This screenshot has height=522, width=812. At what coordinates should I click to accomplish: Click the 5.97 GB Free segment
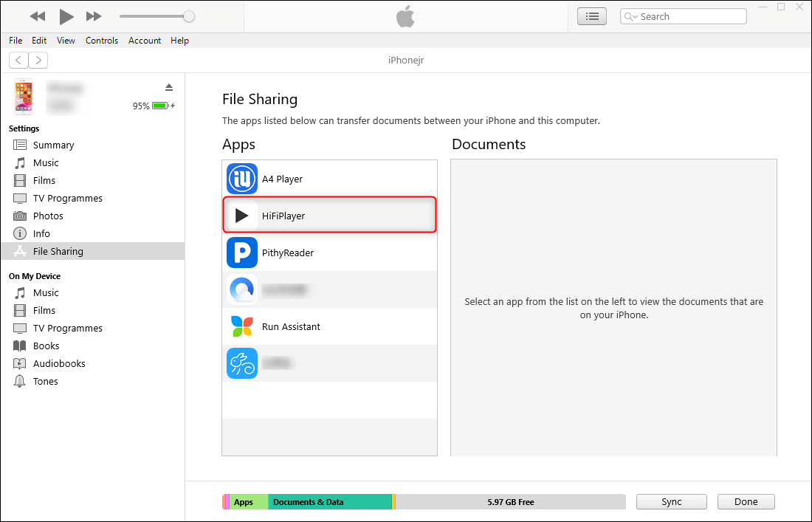pos(511,502)
